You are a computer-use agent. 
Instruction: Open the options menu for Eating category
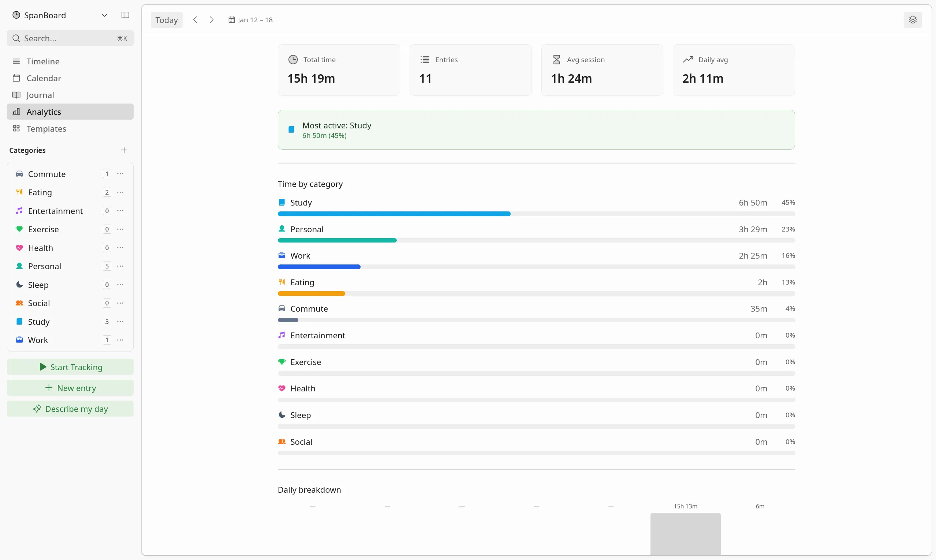120,192
